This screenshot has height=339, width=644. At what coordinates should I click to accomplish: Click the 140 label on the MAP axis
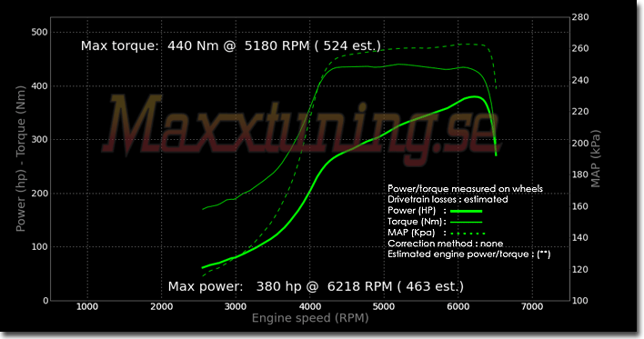(x=580, y=237)
